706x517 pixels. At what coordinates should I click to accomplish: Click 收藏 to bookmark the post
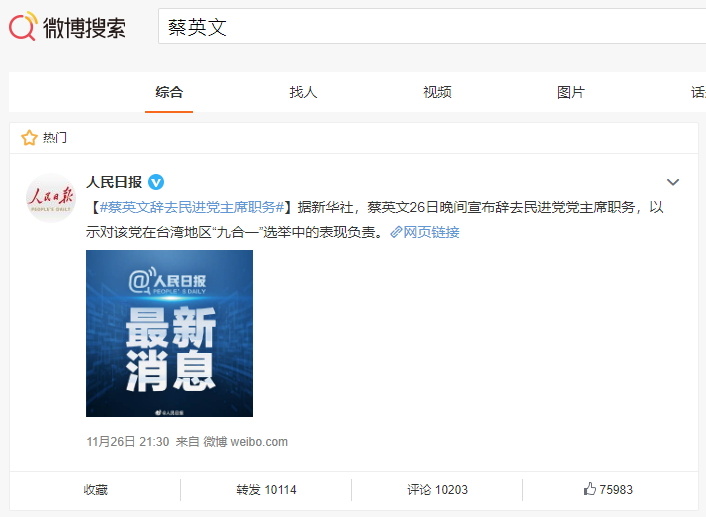point(95,490)
